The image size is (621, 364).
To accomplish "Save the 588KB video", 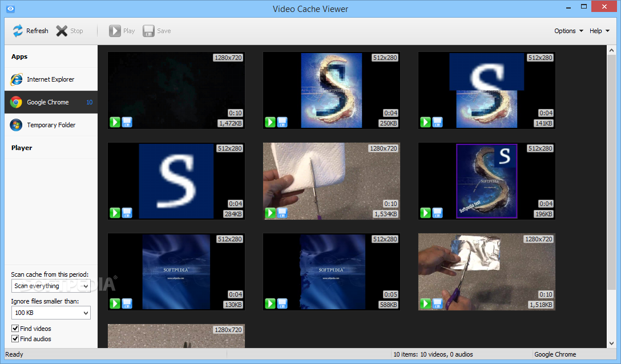I will 282,304.
